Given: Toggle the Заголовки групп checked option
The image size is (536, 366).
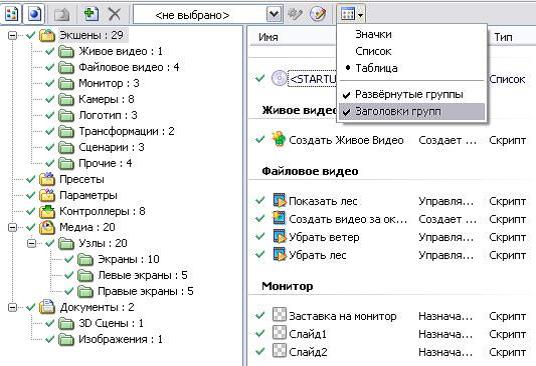Looking at the screenshot, I should pyautogui.click(x=412, y=111).
